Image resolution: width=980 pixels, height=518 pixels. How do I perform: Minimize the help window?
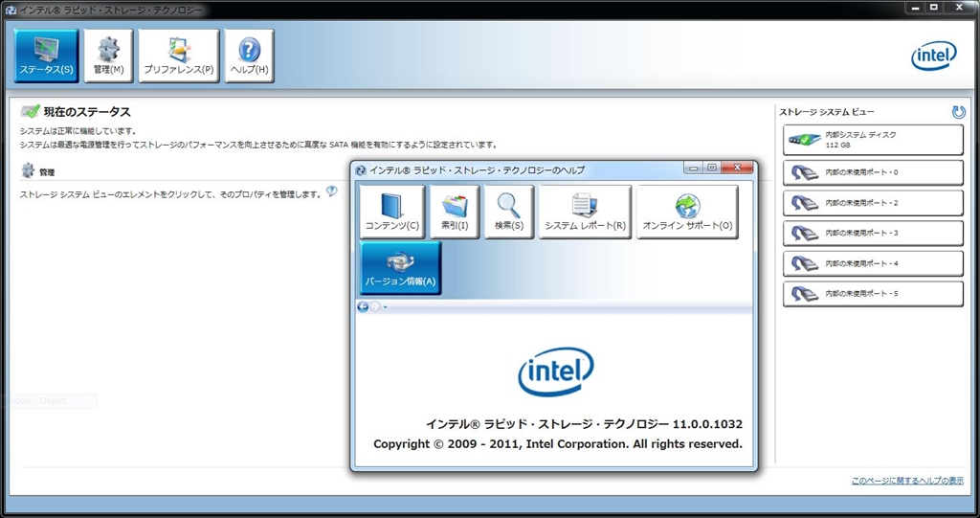click(693, 168)
